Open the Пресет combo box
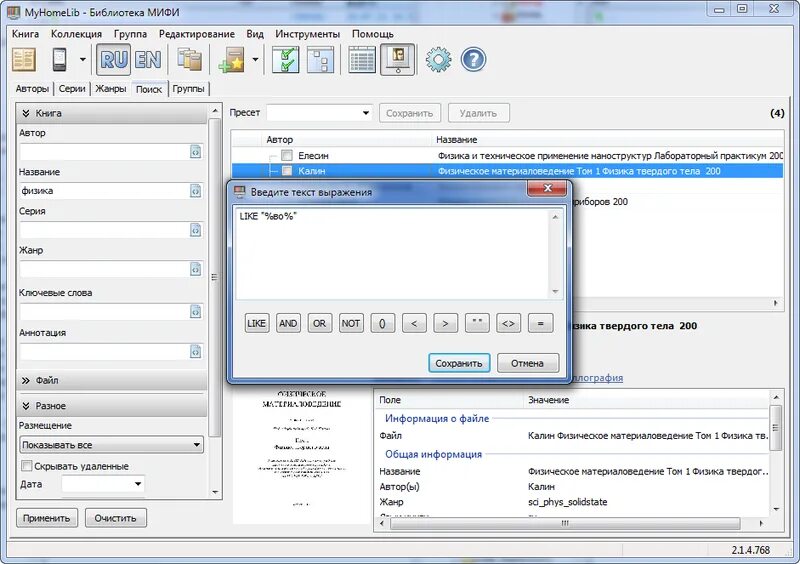The height and width of the screenshot is (564, 800). (x=319, y=113)
